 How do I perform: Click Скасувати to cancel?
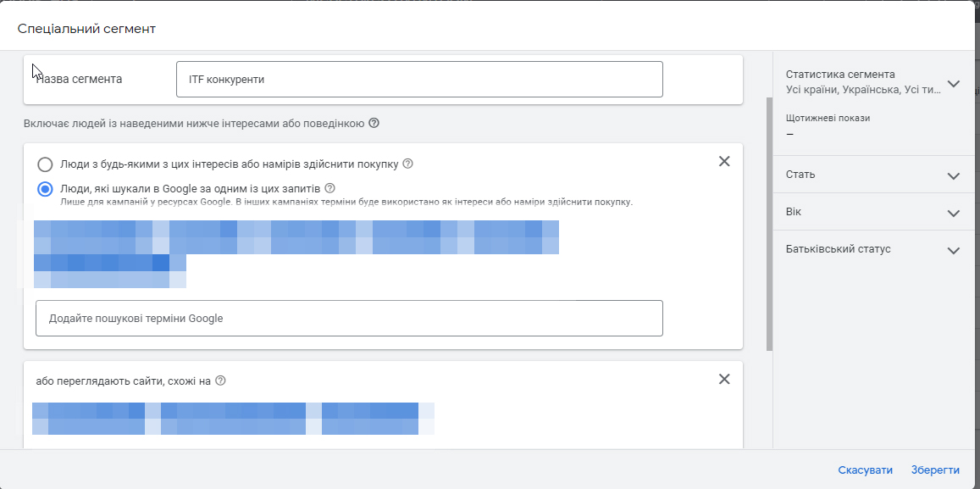(x=865, y=470)
